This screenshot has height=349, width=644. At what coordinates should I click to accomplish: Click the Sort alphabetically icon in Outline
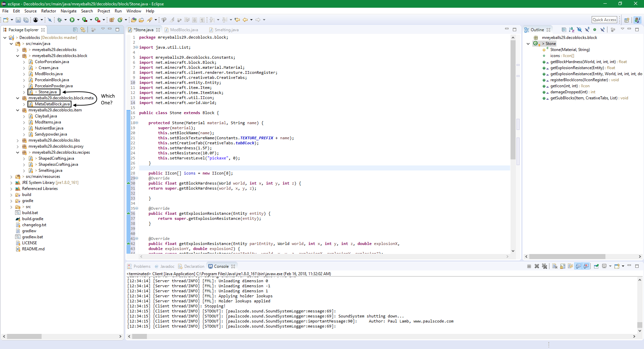[x=572, y=30]
